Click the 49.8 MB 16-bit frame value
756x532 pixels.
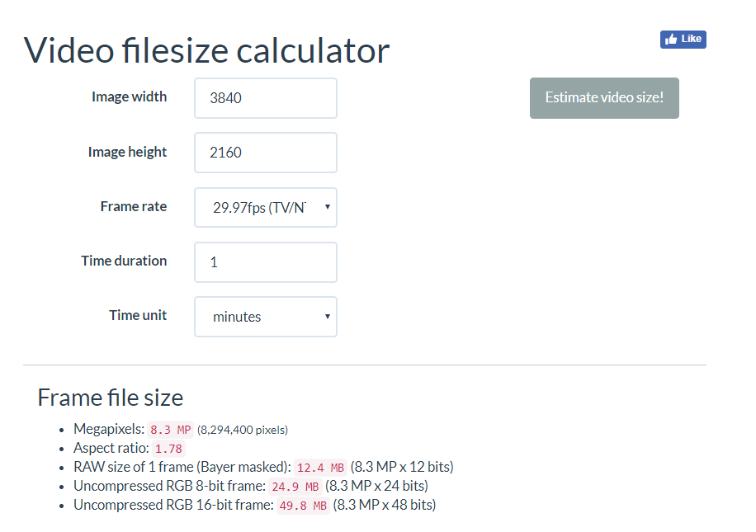click(x=302, y=506)
